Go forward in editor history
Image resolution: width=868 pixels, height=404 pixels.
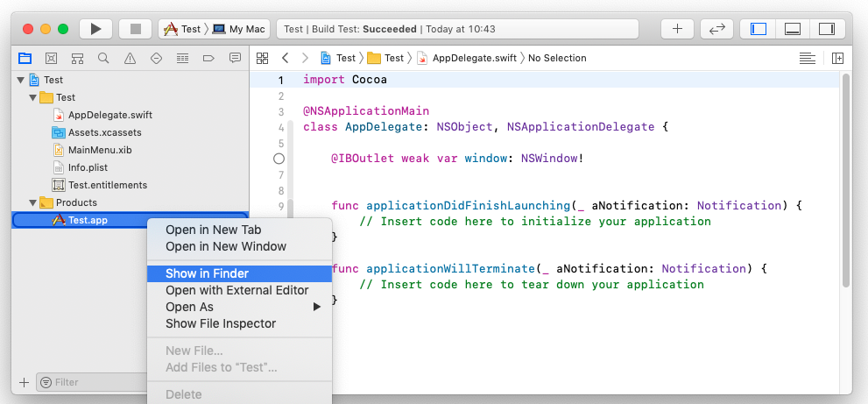coord(305,58)
